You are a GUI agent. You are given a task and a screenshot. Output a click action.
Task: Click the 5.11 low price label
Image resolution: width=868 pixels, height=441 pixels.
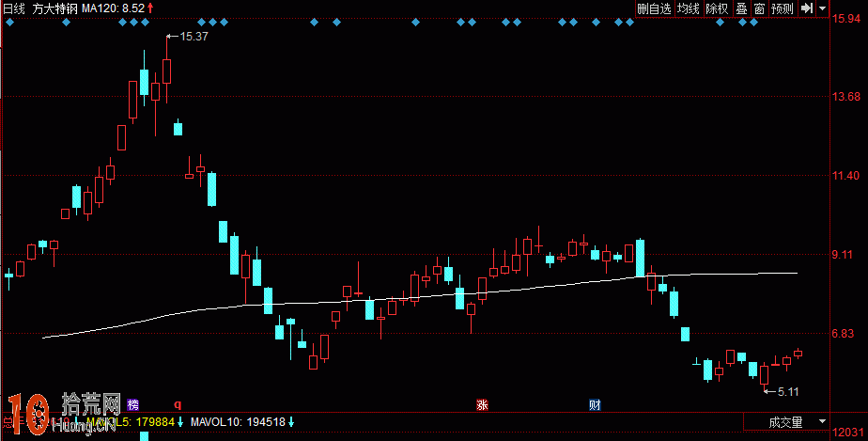[788, 392]
